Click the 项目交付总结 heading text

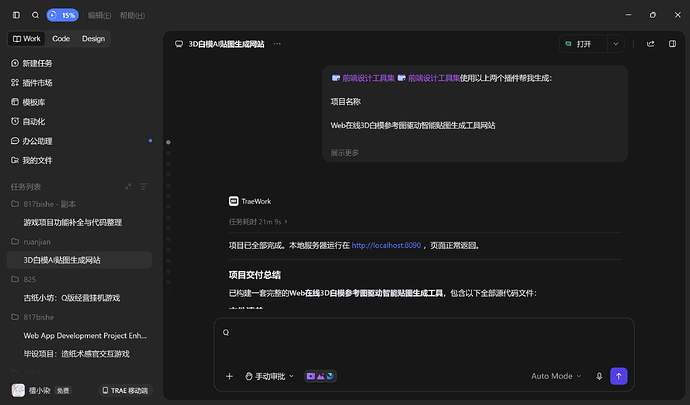coord(255,275)
